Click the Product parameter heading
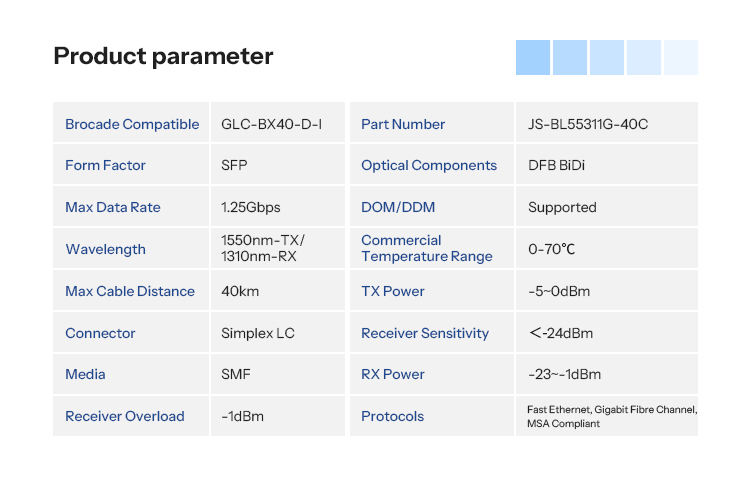The width and height of the screenshot is (750, 480). click(x=163, y=56)
